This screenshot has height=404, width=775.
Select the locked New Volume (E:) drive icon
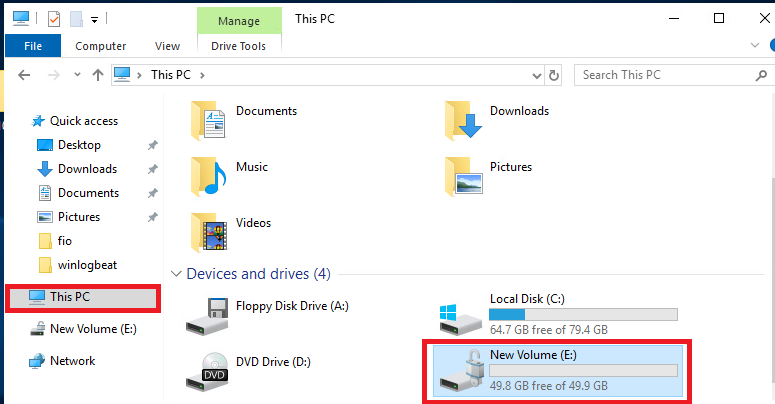pyautogui.click(x=462, y=371)
